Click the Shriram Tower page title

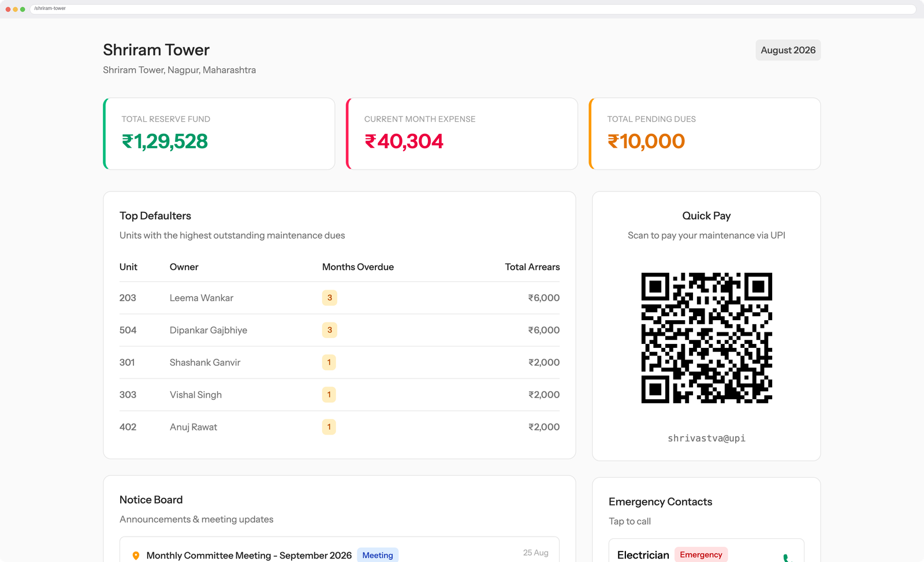coord(156,50)
